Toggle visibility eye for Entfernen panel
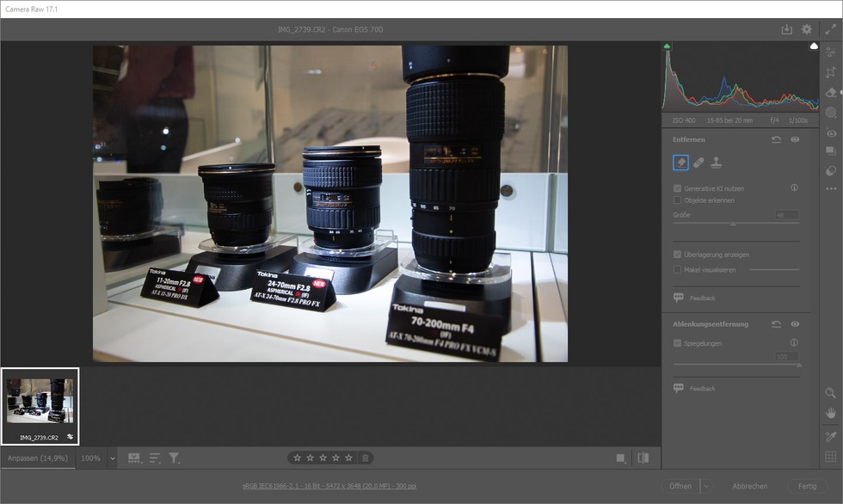This screenshot has height=504, width=843. coord(795,139)
